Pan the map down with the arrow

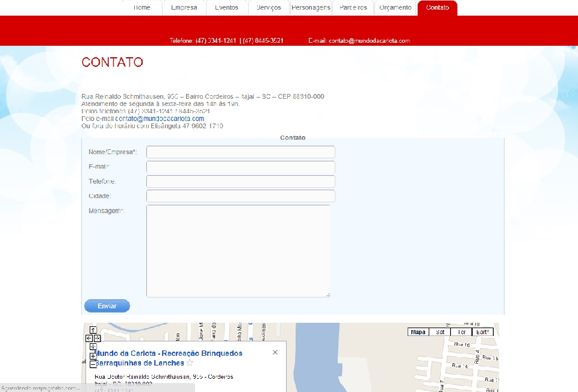click(93, 346)
